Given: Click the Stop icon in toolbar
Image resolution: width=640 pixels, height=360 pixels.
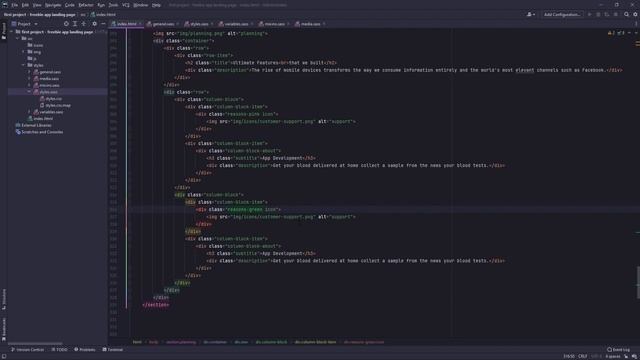Looking at the screenshot, I should coord(616,15).
